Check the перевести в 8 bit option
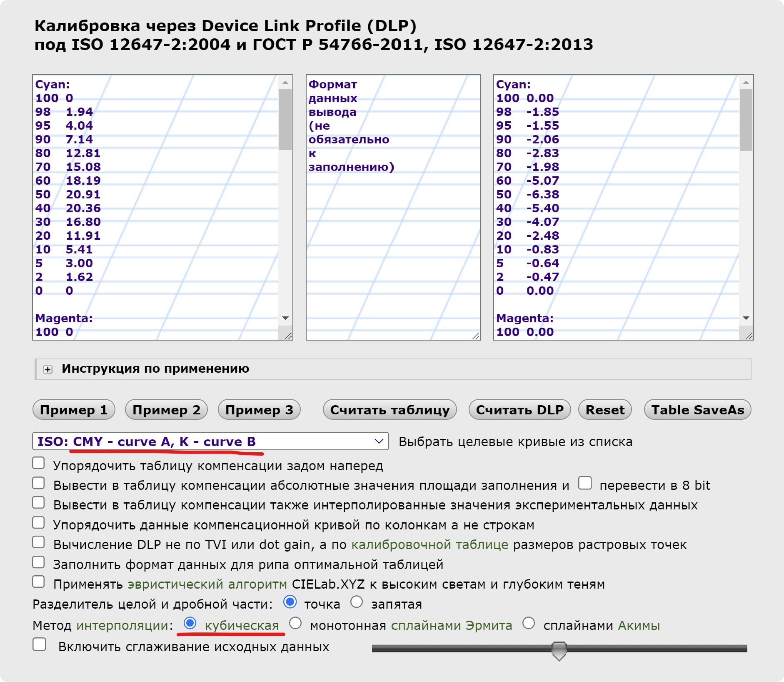Screen dimensions: 784x682 [585, 483]
